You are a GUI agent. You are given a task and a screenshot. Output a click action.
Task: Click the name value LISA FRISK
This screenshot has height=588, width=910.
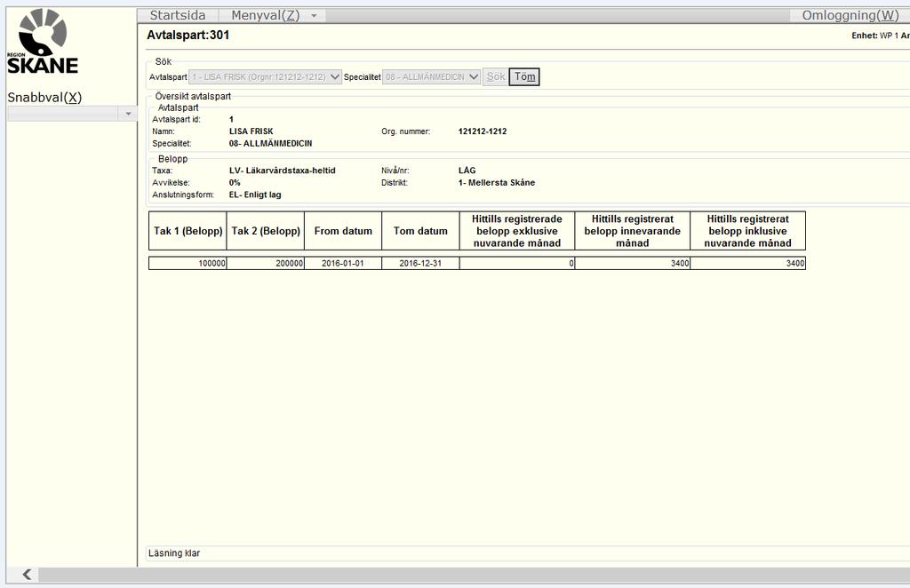[x=251, y=131]
